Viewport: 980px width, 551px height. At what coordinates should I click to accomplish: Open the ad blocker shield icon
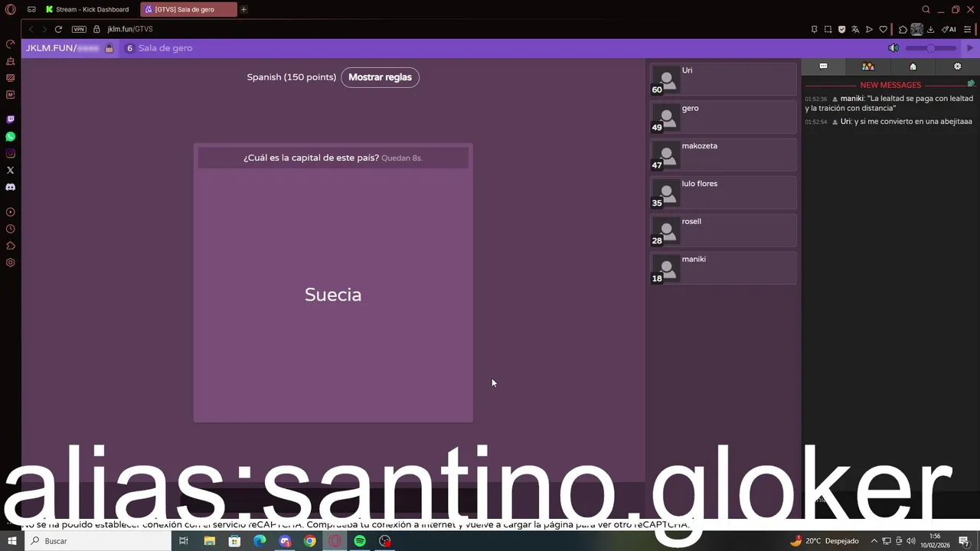pos(841,29)
